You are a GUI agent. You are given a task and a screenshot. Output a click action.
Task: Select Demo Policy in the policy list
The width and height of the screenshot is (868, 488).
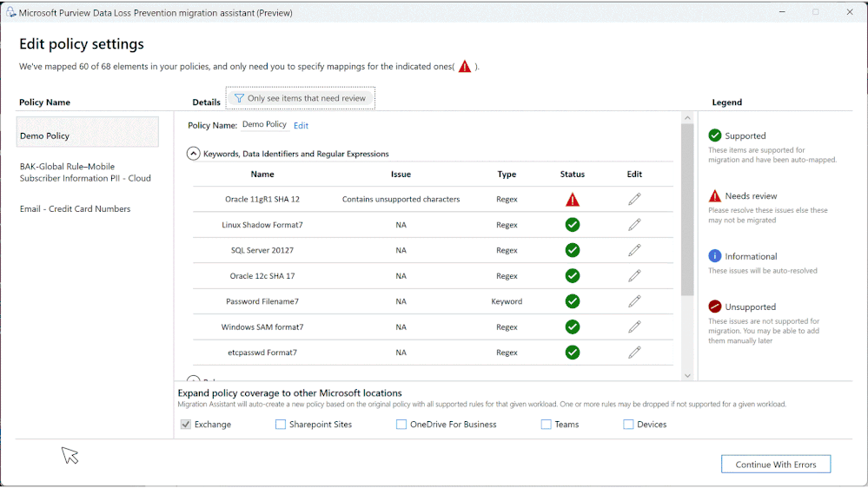(x=88, y=132)
